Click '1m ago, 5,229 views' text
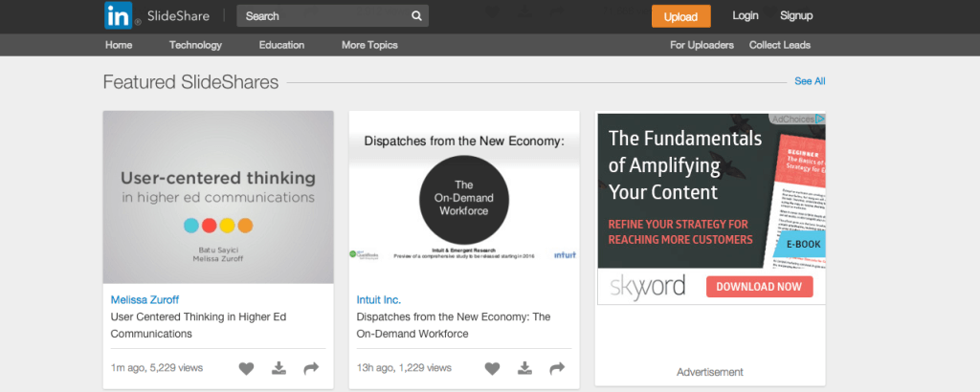Viewport: 980px width, 392px height. coord(157,368)
